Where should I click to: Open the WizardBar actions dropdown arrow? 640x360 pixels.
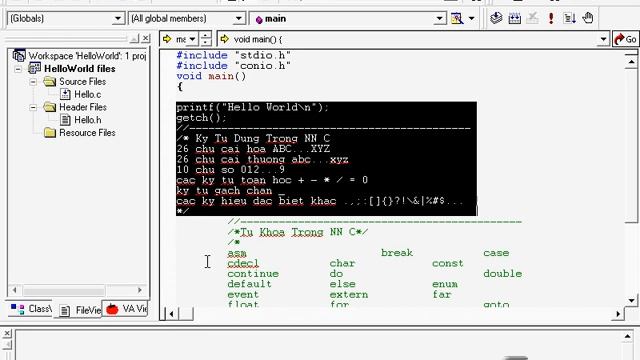[x=471, y=18]
